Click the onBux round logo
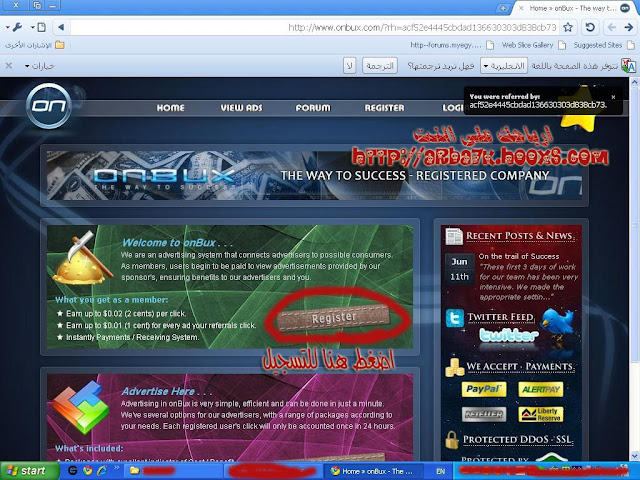This screenshot has width=640, height=480. click(x=49, y=106)
